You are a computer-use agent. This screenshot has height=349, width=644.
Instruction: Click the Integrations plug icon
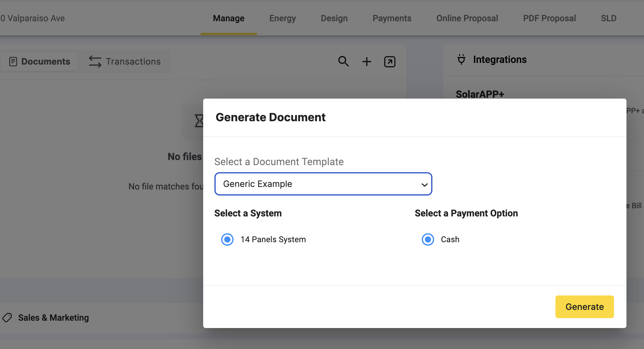coord(461,59)
